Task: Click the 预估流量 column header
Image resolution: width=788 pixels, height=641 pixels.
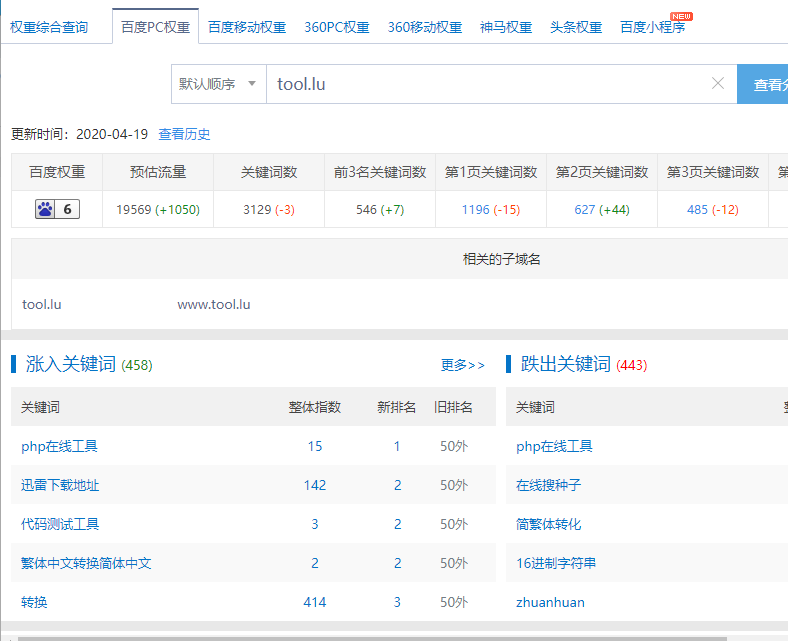Action: [x=158, y=172]
